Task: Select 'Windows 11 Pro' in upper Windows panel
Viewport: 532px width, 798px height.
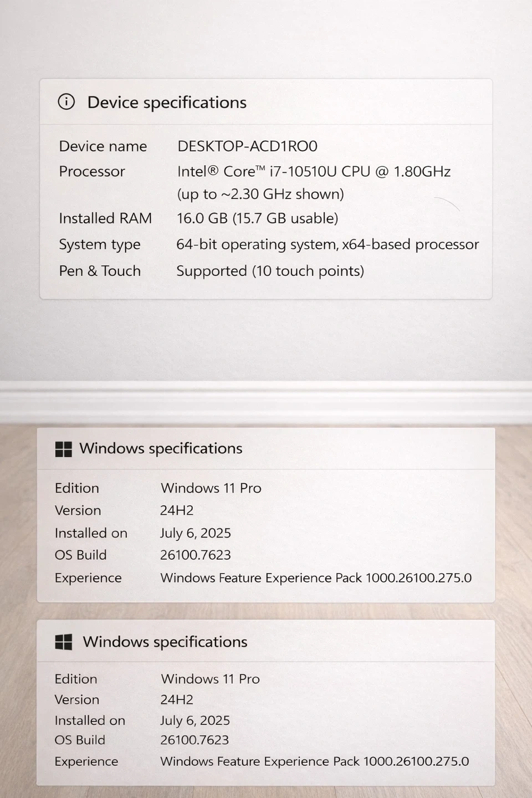Action: click(x=211, y=488)
